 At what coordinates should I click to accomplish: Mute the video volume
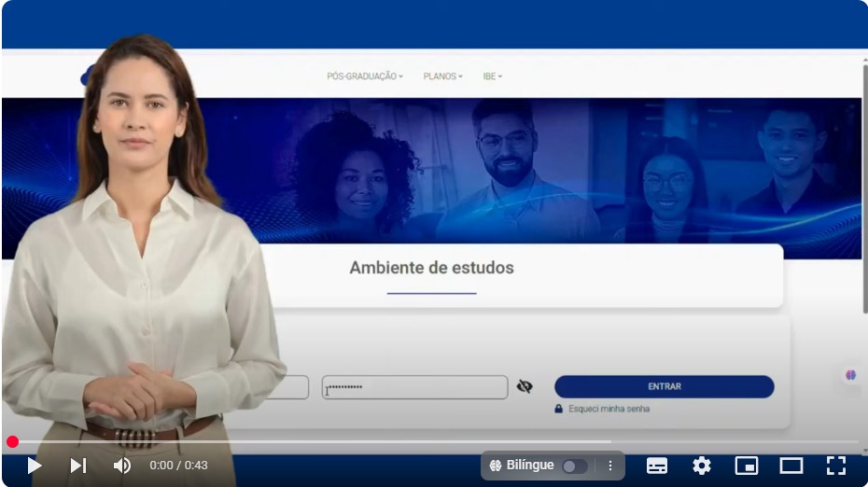[x=122, y=466]
